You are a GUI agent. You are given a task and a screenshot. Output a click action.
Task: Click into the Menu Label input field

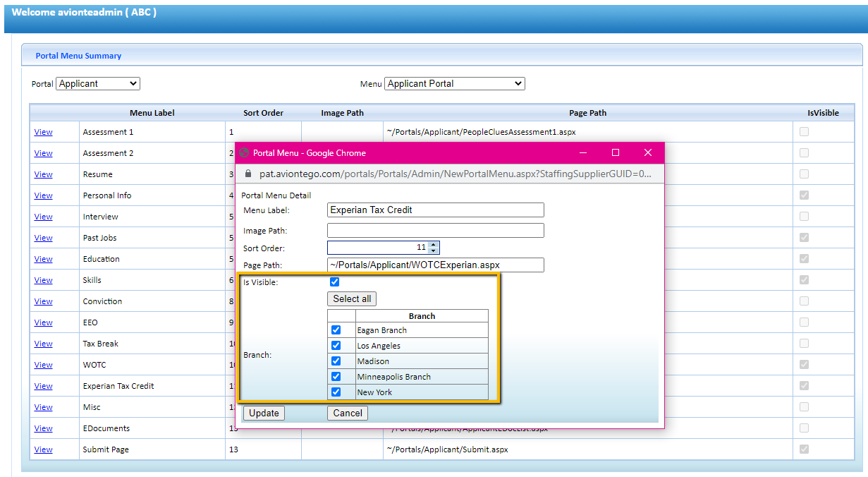pos(436,210)
